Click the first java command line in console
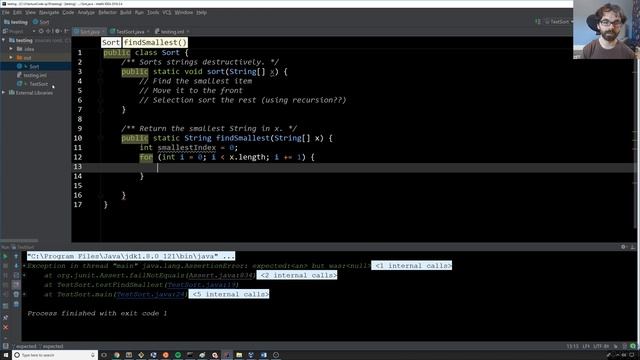 tap(131, 256)
